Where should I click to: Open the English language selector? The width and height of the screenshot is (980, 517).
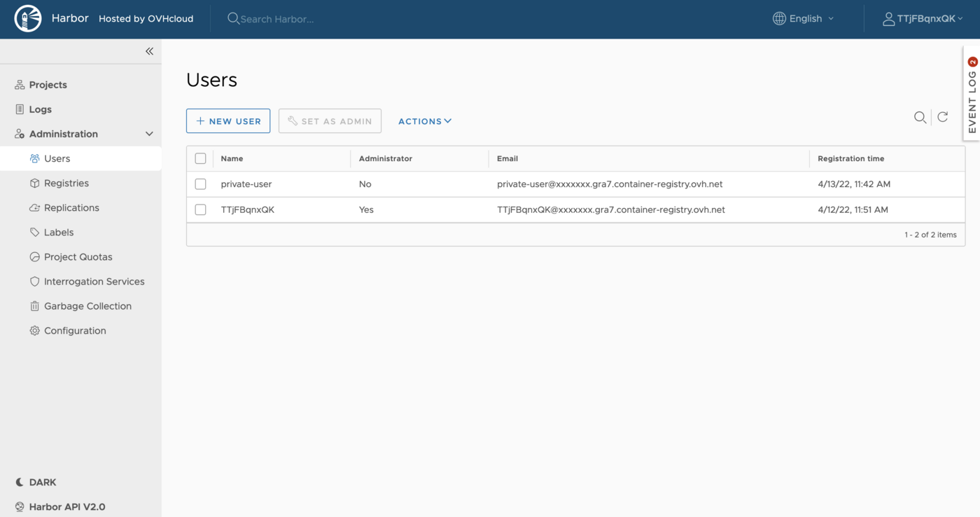pos(804,18)
